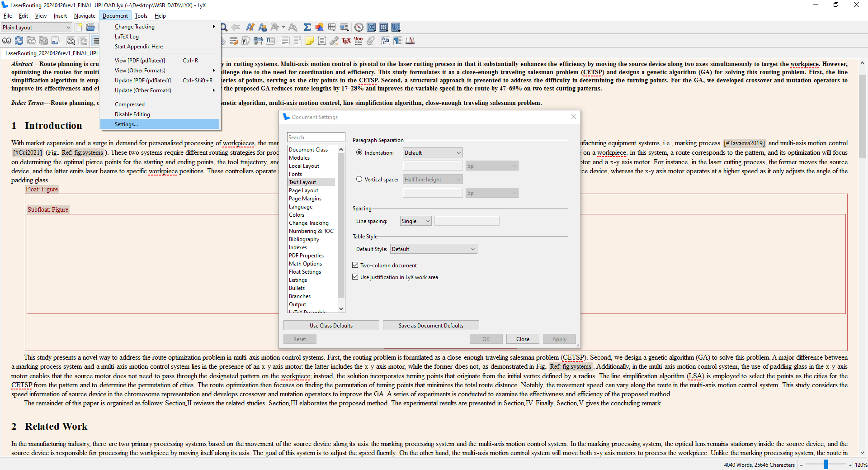Viewport: 868px width, 470px height.
Task: Open the Line spacing Single dropdown
Action: click(x=416, y=221)
